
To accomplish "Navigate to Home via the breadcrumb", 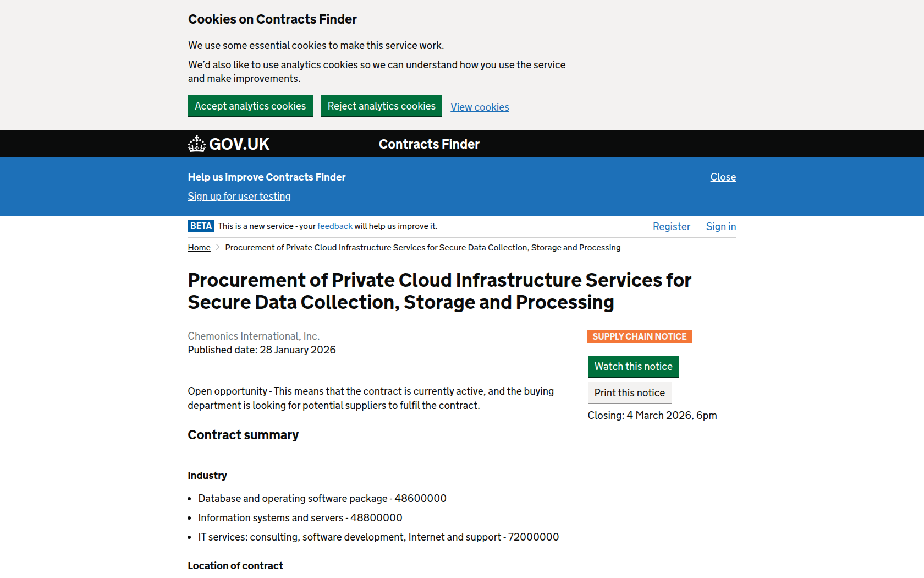I will pyautogui.click(x=199, y=248).
